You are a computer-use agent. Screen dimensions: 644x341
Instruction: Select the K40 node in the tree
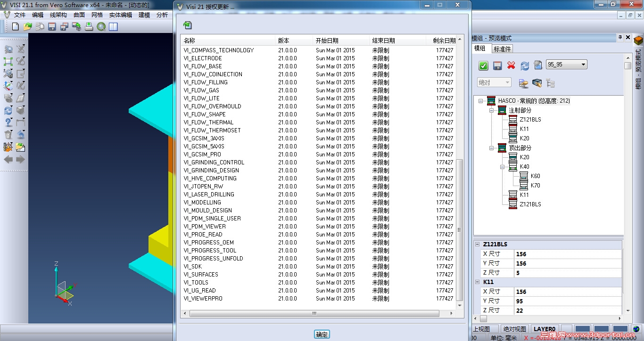pyautogui.click(x=524, y=167)
